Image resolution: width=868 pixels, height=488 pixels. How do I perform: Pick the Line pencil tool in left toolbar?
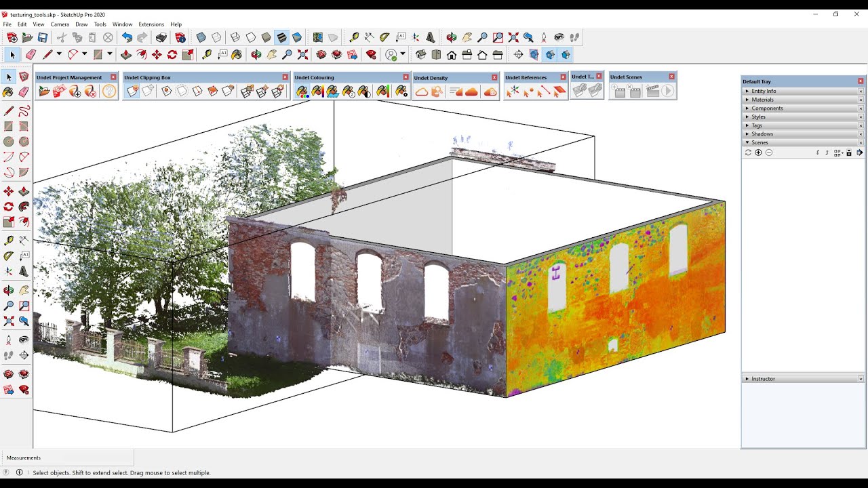pyautogui.click(x=8, y=110)
